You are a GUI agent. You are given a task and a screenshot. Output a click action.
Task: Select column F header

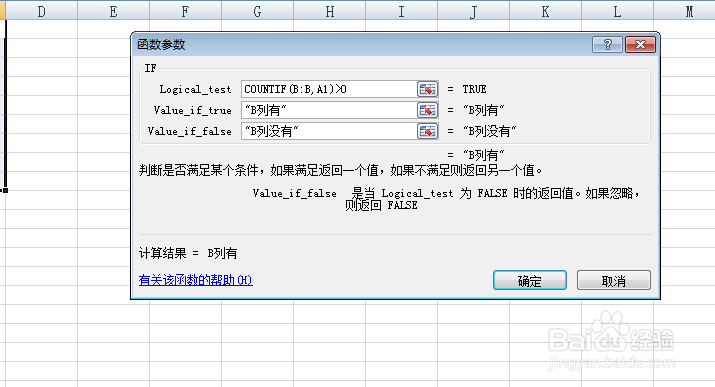(186, 10)
